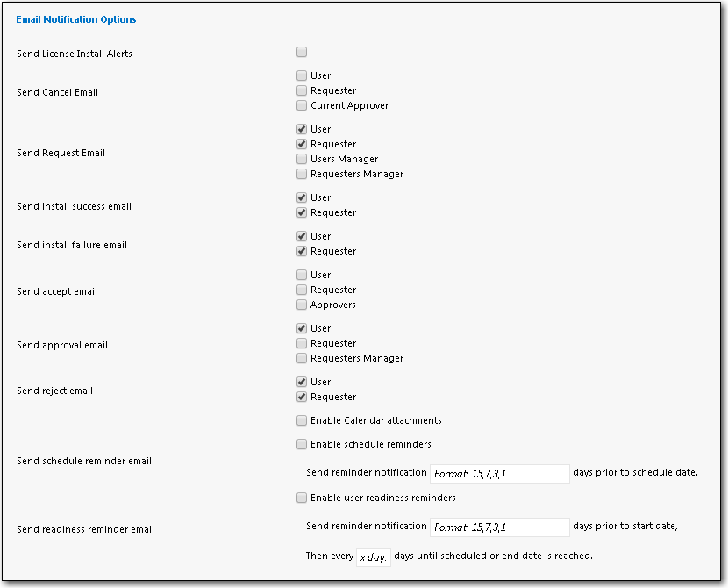Image resolution: width=728 pixels, height=588 pixels.
Task: Click the x day interval input field
Action: pyautogui.click(x=375, y=556)
